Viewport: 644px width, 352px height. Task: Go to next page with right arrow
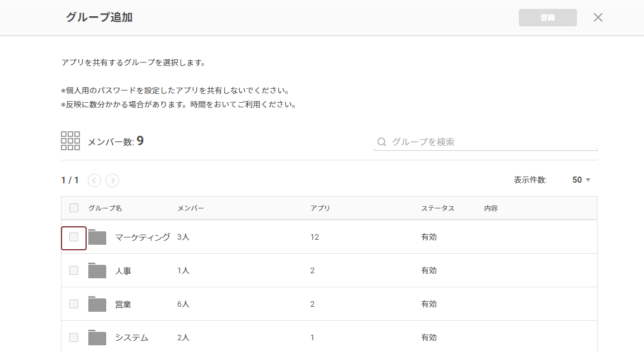coord(112,180)
